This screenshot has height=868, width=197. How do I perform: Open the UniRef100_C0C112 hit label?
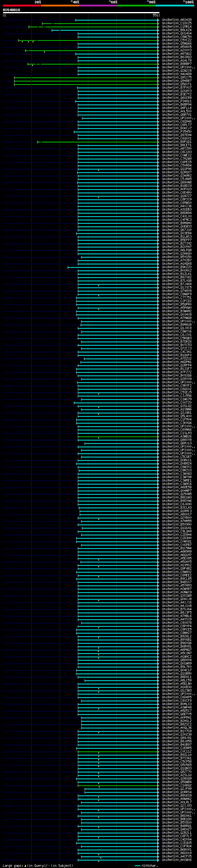coord(177,752)
